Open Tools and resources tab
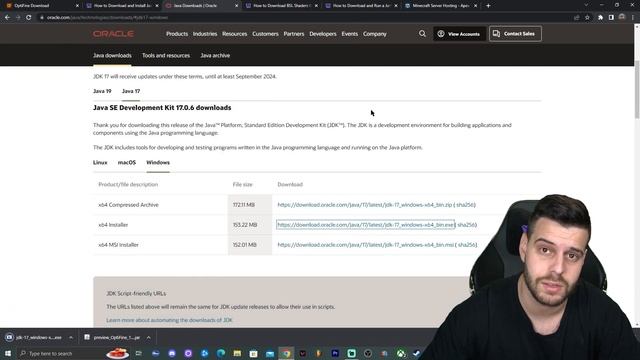The image size is (640, 360). [x=166, y=56]
